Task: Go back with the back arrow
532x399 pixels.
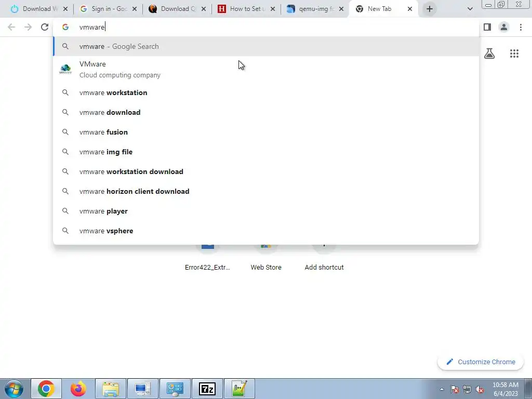Action: pos(11,27)
